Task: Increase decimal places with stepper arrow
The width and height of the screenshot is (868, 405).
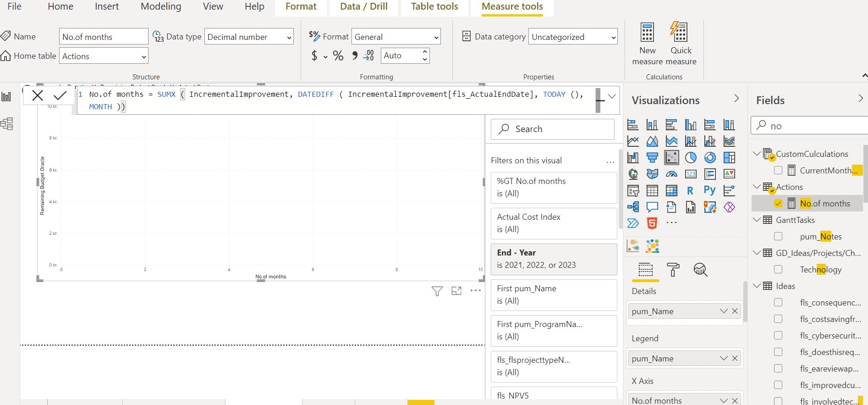Action: pyautogui.click(x=425, y=51)
